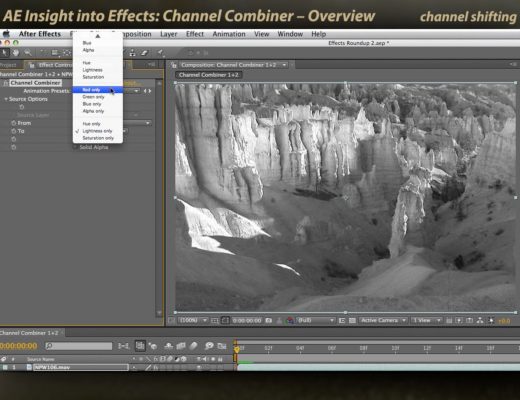The height and width of the screenshot is (400, 520).
Task: Open the Animation Presets dropdown
Action: pos(132,91)
